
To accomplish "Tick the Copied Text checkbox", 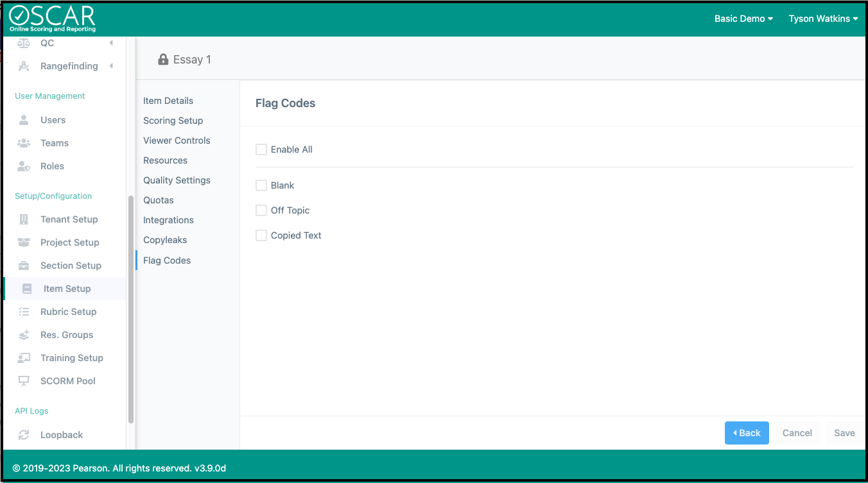I will [x=261, y=235].
